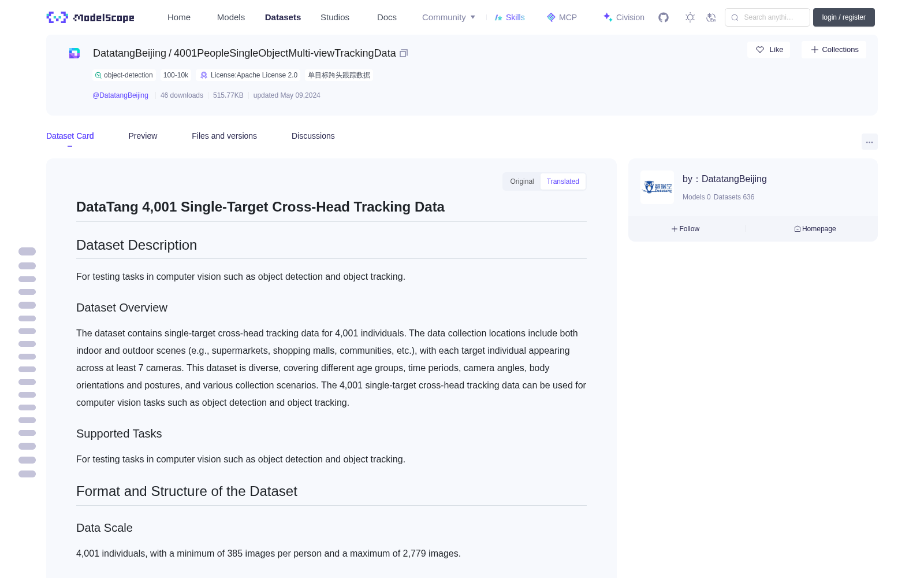Toggle light/dark theme sun icon

[x=690, y=17]
